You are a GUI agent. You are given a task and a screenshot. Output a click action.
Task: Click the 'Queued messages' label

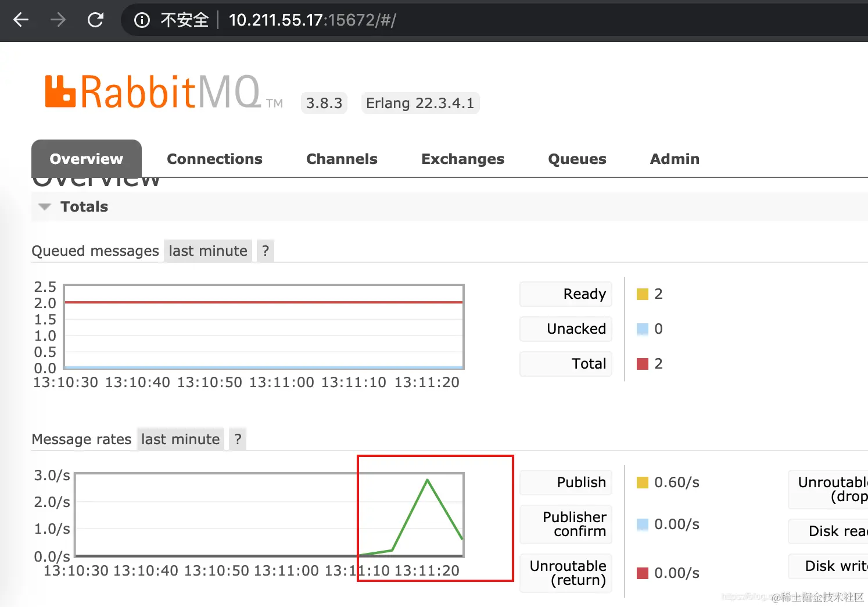click(95, 251)
